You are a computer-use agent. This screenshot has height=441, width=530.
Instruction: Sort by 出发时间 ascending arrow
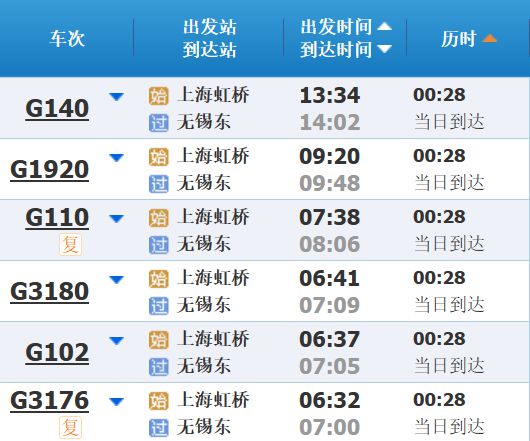[385, 26]
